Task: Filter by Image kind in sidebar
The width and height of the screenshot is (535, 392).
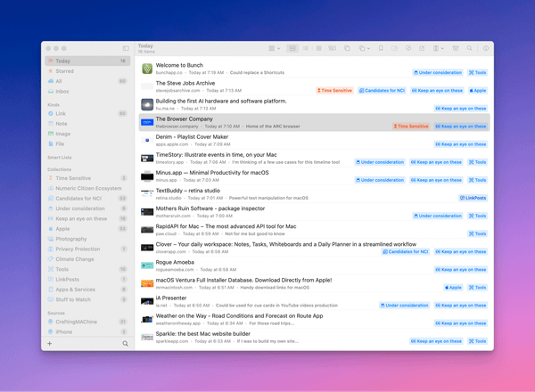Action: (87, 134)
